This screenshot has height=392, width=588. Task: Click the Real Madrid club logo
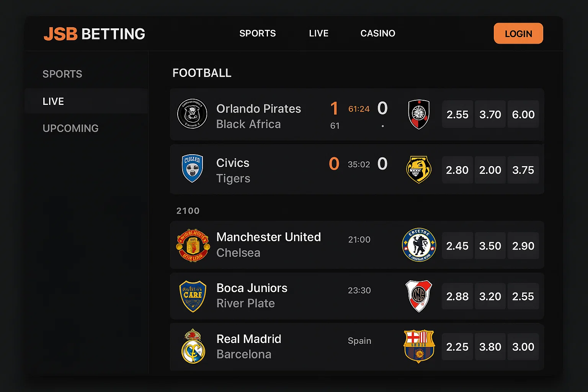193,346
